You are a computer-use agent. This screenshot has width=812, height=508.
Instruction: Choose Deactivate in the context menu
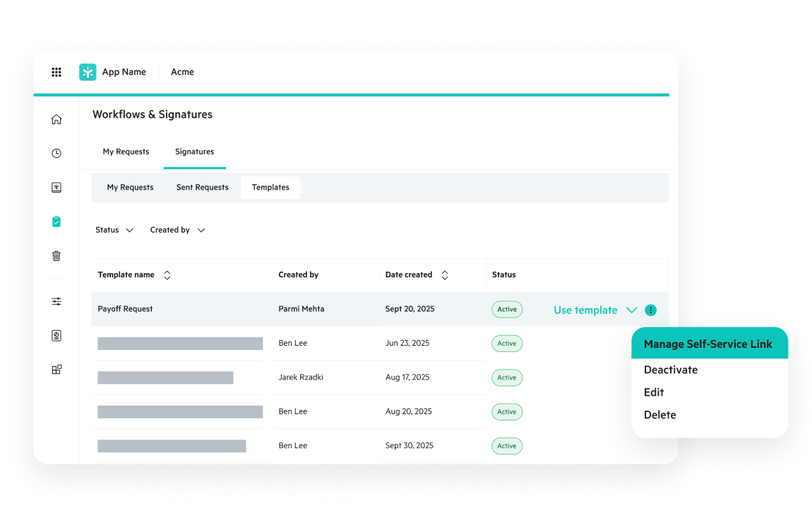(x=671, y=370)
